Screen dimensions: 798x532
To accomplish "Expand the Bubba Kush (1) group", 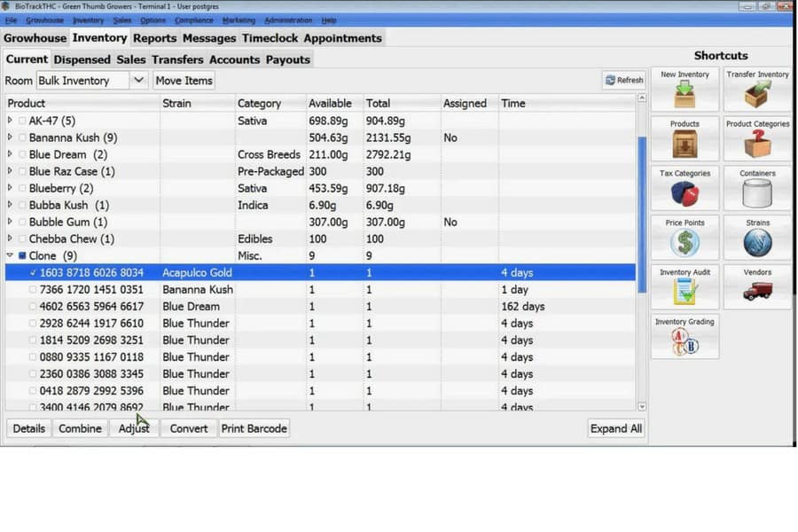I will 10,205.
